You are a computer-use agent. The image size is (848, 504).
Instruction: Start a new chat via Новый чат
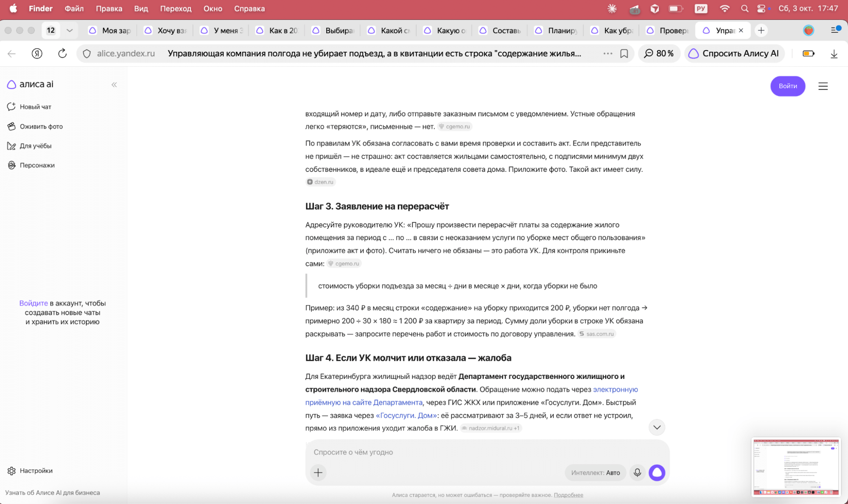(29, 106)
